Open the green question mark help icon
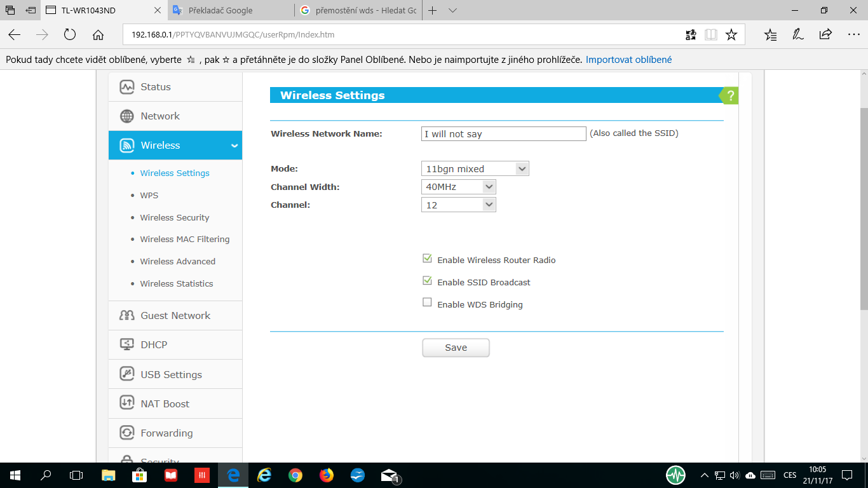The width and height of the screenshot is (868, 488). coord(729,96)
